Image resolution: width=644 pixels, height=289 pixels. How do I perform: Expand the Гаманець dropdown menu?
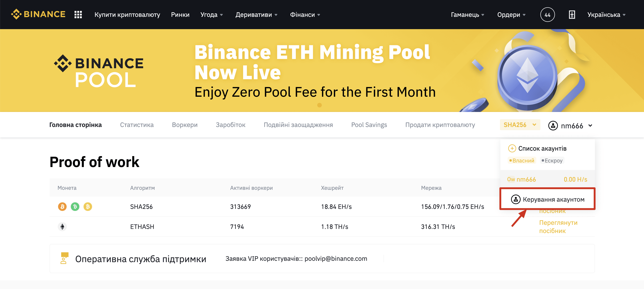coord(467,15)
